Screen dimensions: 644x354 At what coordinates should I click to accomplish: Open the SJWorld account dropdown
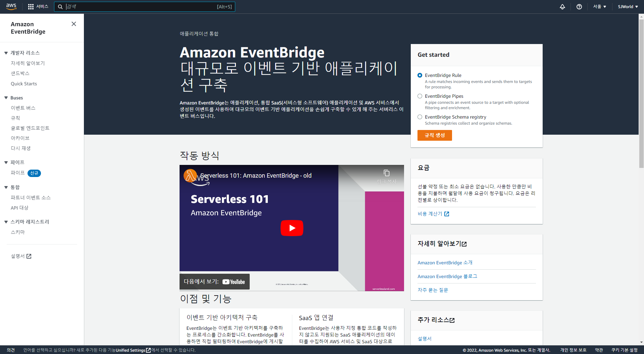(628, 7)
